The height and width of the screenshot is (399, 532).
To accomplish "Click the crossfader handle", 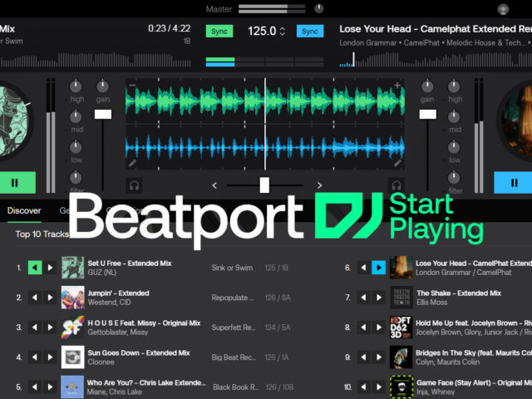I will 264,185.
